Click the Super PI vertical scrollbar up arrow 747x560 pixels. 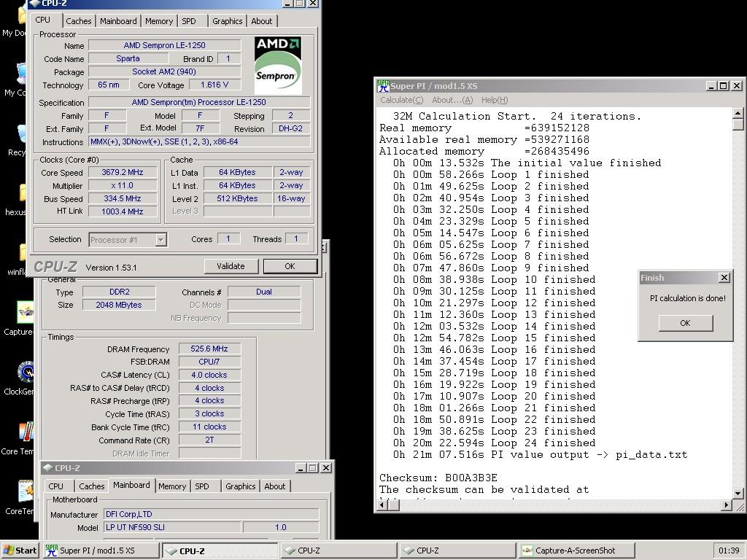[x=738, y=113]
